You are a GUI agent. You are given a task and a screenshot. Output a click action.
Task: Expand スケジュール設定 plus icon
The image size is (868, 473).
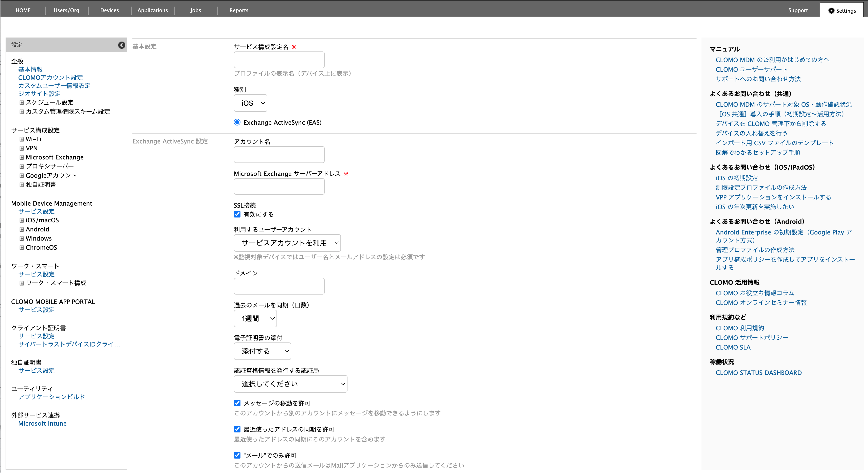(x=22, y=102)
